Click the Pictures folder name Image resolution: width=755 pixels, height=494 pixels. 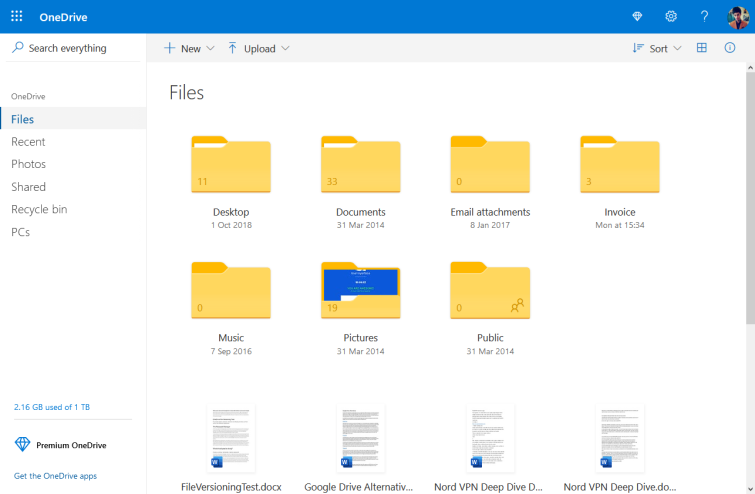click(x=361, y=338)
